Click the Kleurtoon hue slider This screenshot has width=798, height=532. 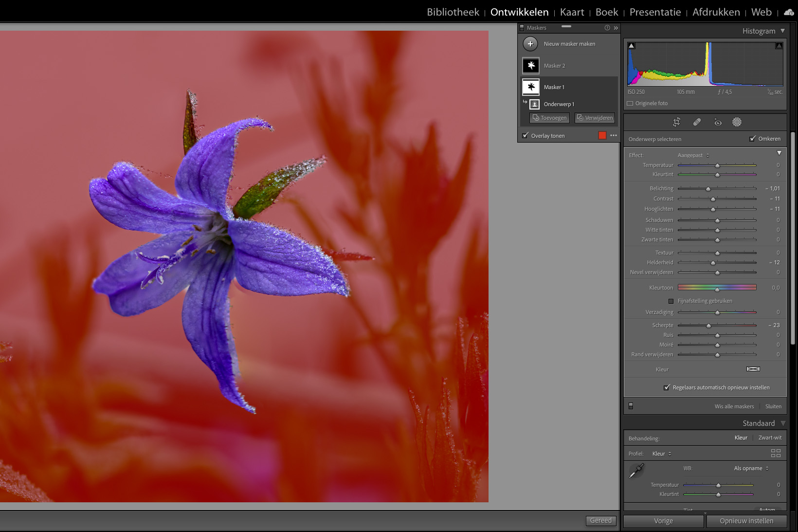pyautogui.click(x=717, y=288)
